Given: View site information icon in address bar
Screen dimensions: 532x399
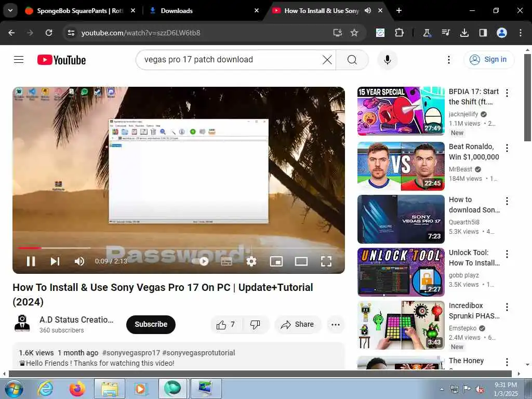Looking at the screenshot, I should coord(71,33).
